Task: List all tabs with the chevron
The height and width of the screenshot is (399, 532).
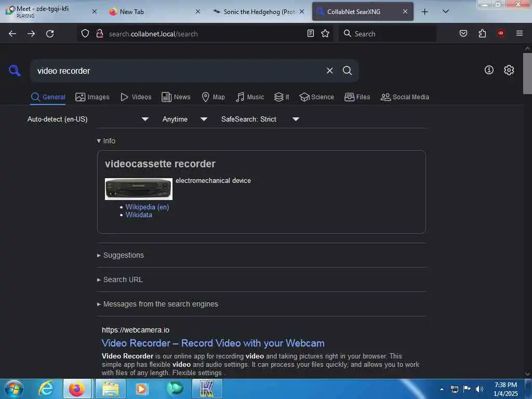Action: tap(446, 11)
